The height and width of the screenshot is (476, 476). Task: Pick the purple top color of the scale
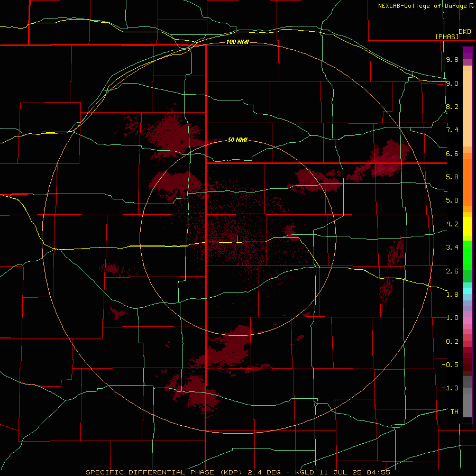click(467, 53)
